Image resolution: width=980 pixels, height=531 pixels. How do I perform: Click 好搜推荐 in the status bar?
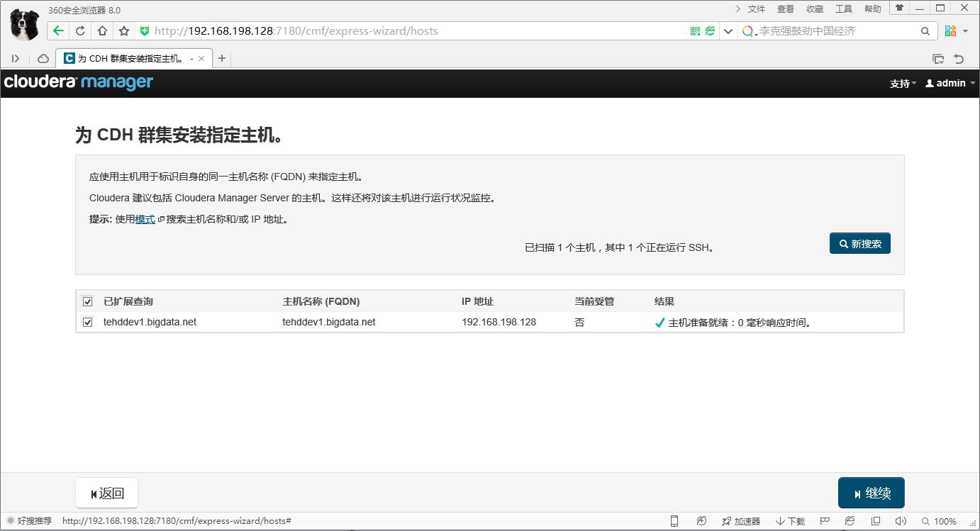click(29, 521)
